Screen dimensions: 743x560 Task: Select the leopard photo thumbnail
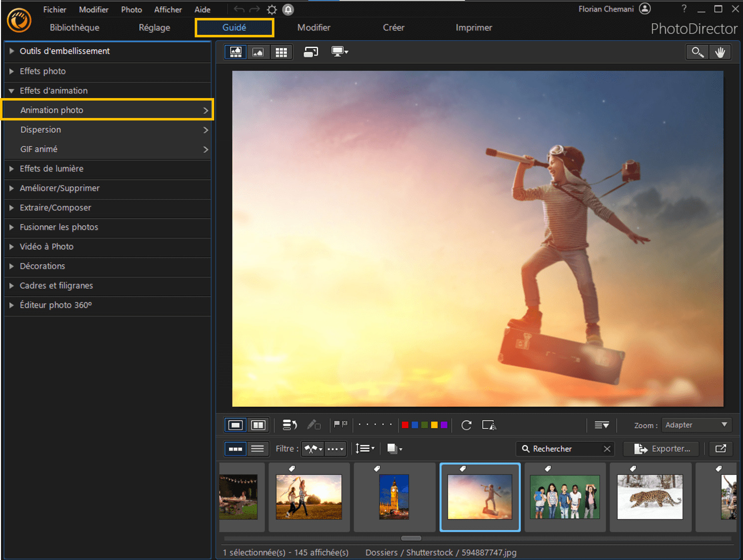(x=650, y=497)
